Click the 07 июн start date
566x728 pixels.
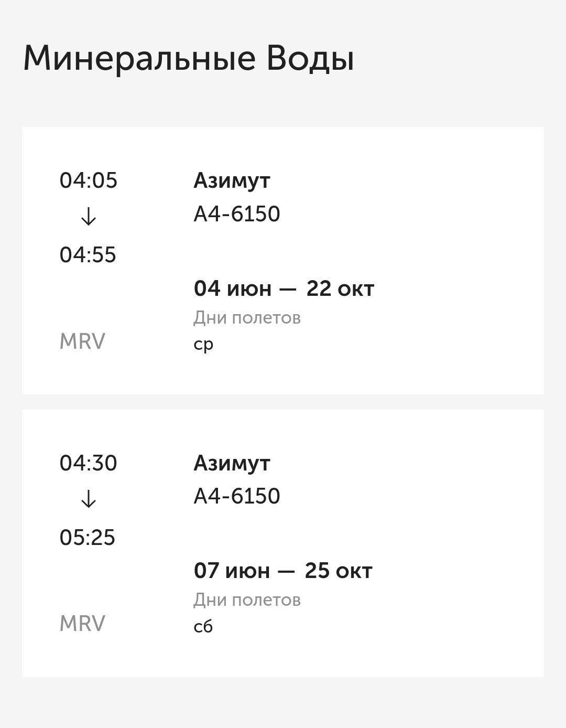[x=232, y=571]
